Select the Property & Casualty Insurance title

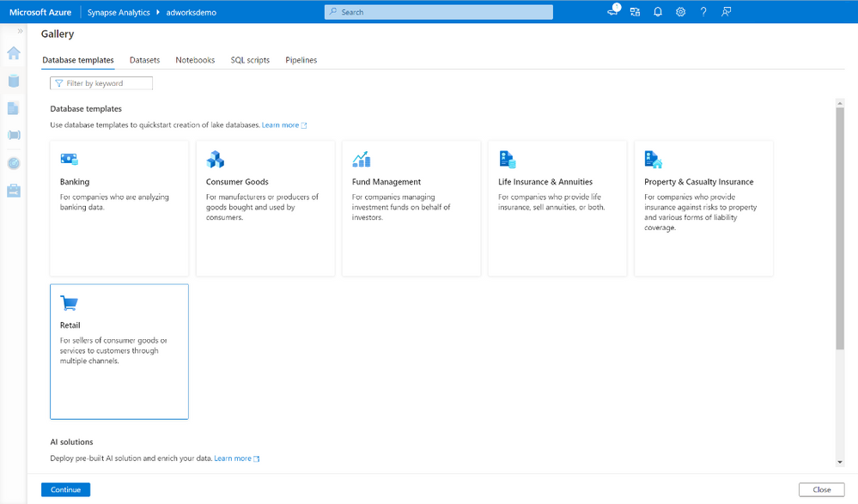coord(699,182)
